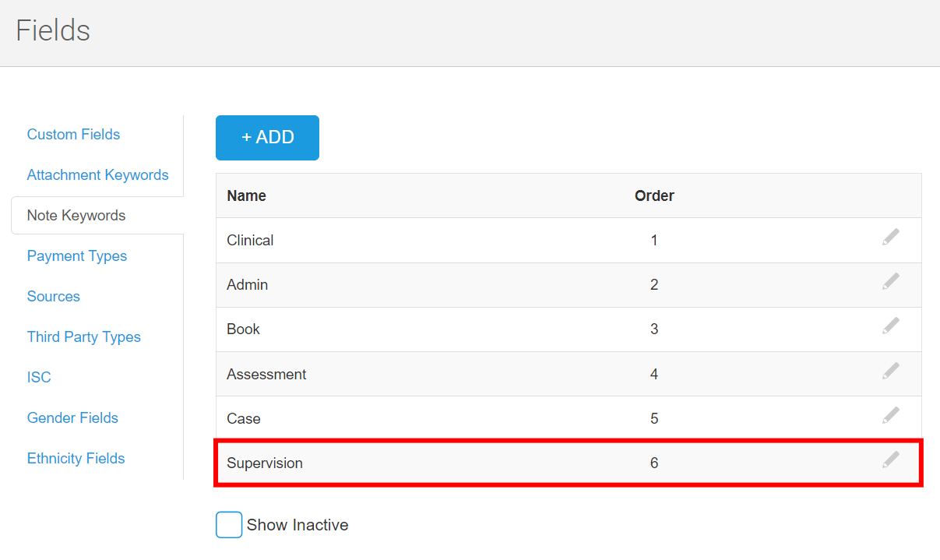Switch to Attachment Keywords tab

click(97, 175)
